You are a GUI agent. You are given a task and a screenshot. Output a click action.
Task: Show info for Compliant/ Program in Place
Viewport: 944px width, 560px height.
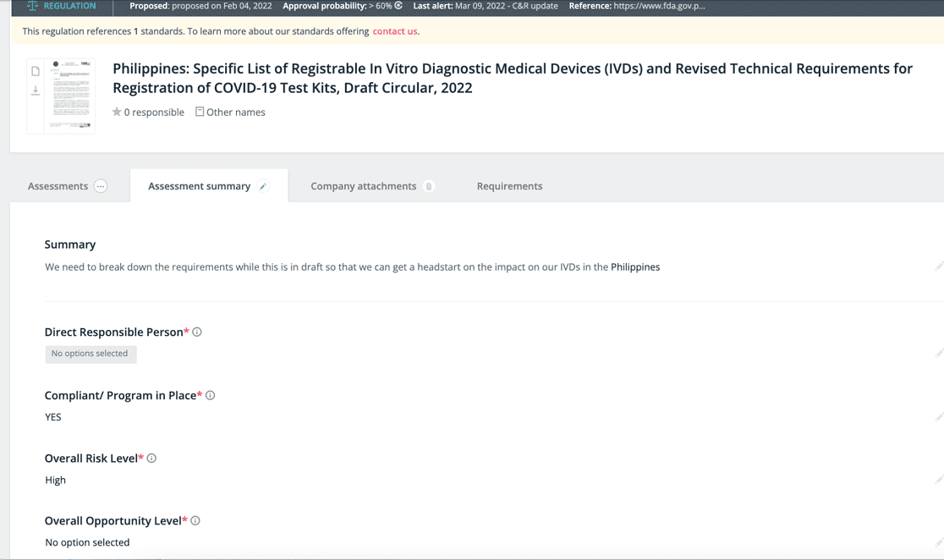[211, 395]
